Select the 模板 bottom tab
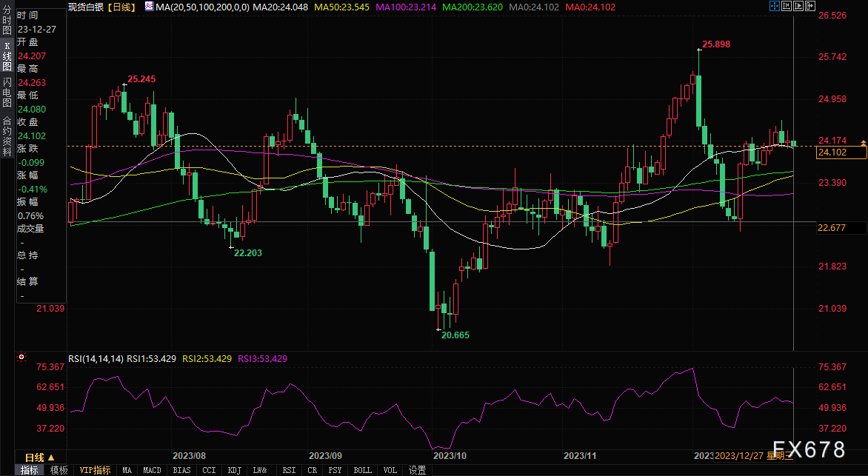Screen dimensions: 868x476 tap(59, 470)
